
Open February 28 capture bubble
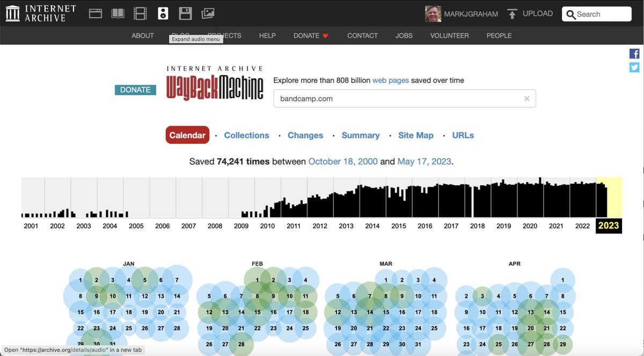[241, 344]
